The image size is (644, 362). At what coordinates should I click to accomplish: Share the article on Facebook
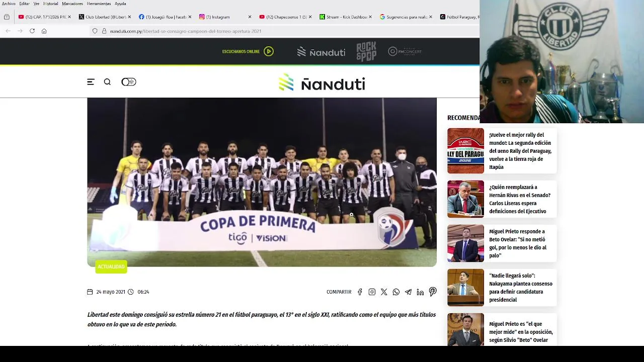(x=360, y=292)
